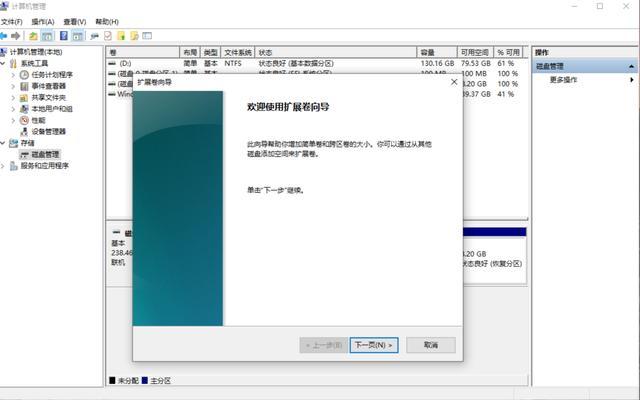Image resolution: width=640 pixels, height=400 pixels.
Task: Select 磁盘管理 in the tree
Action: tap(45, 154)
